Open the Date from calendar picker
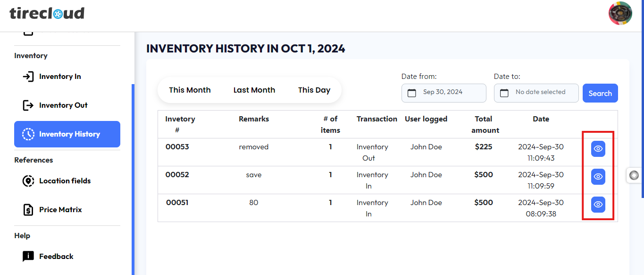The image size is (644, 275). 412,93
